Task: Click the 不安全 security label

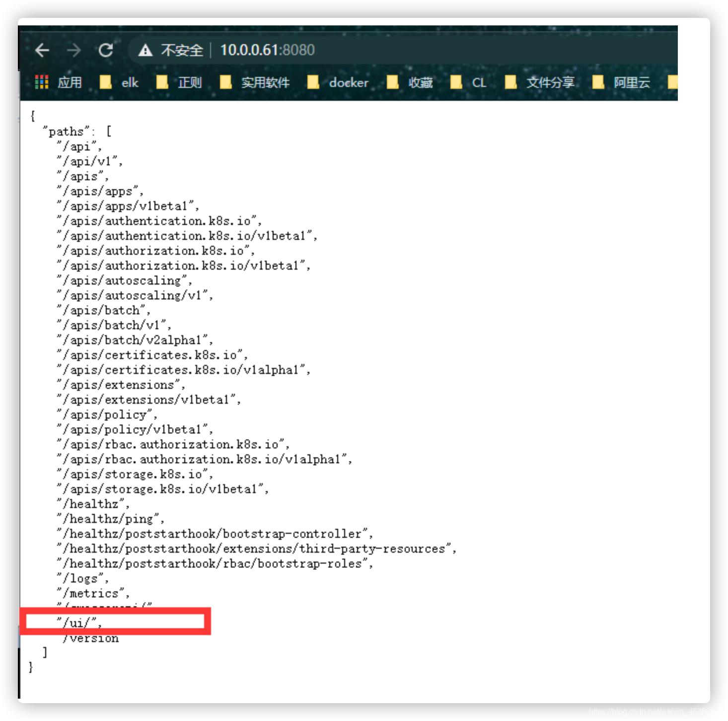Action: pos(182,50)
